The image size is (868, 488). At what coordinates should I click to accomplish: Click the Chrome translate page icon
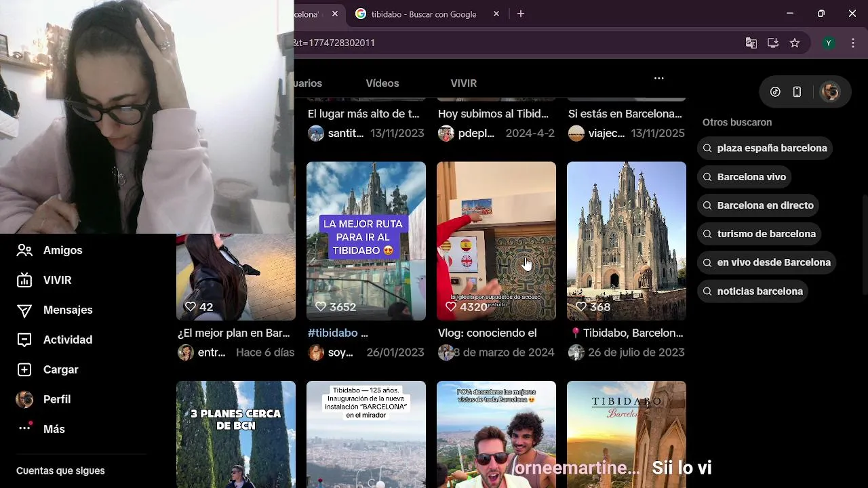click(x=751, y=43)
